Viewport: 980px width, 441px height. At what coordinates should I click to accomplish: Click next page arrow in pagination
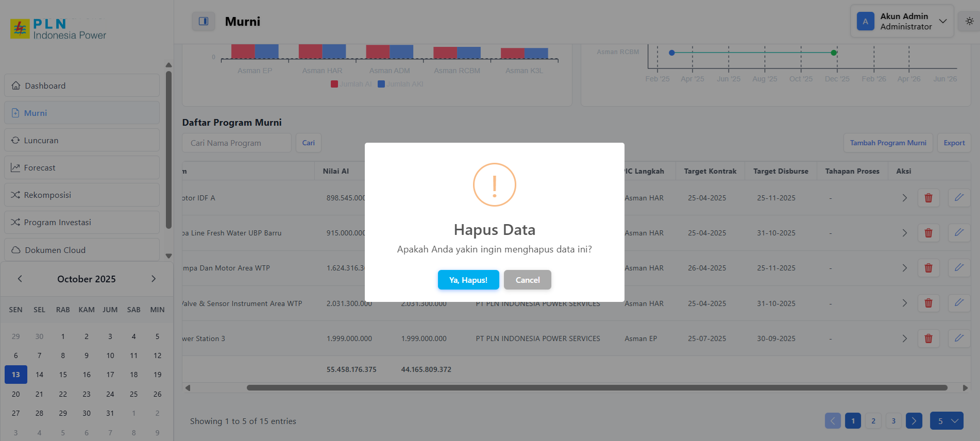[914, 421]
